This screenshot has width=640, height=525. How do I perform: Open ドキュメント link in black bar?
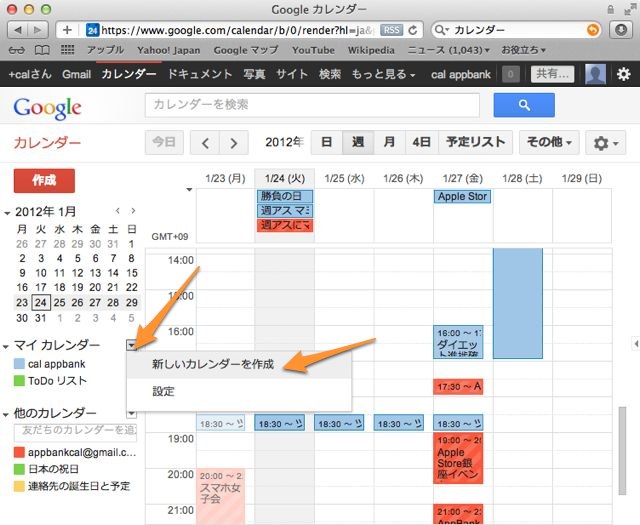click(200, 74)
